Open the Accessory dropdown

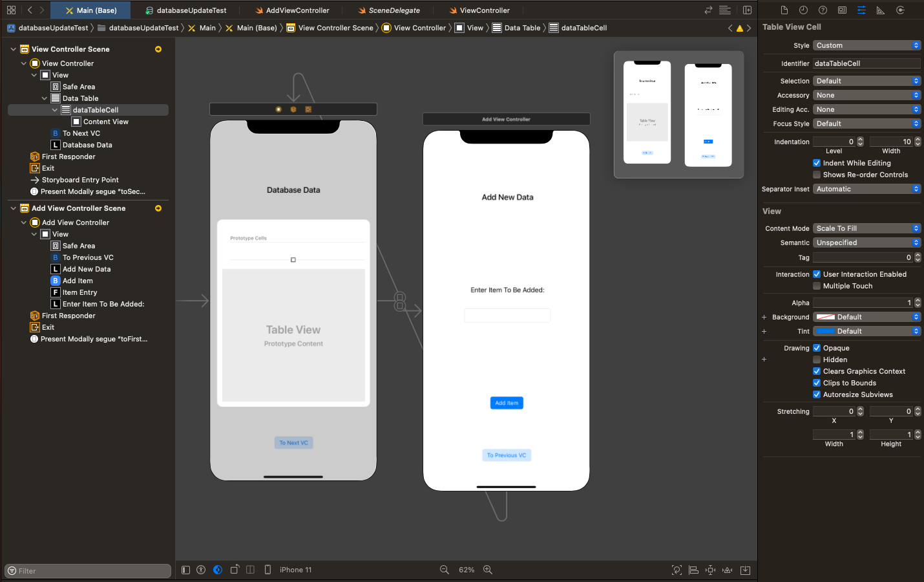(x=866, y=95)
